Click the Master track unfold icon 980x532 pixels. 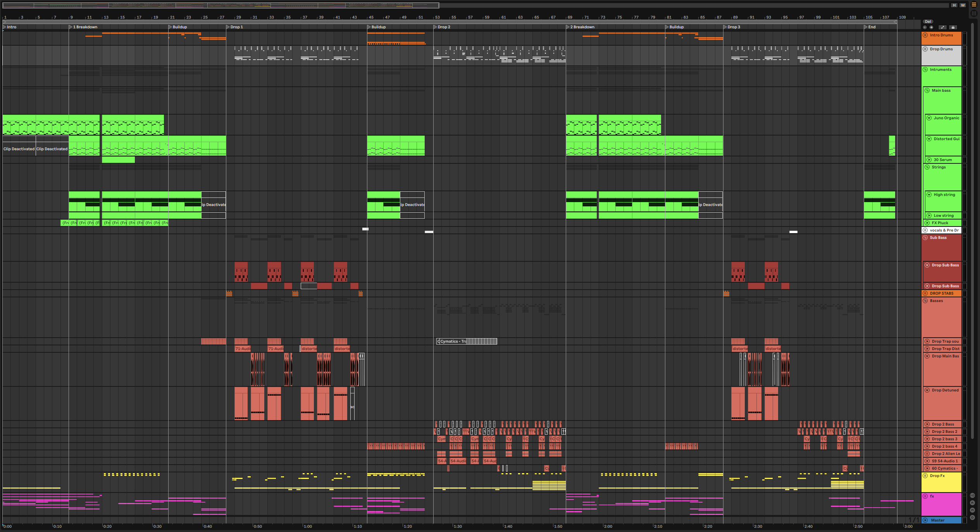[925, 520]
